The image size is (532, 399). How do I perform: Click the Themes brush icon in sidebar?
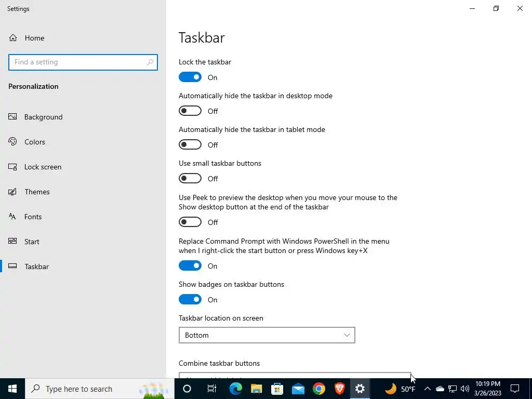coord(12,192)
